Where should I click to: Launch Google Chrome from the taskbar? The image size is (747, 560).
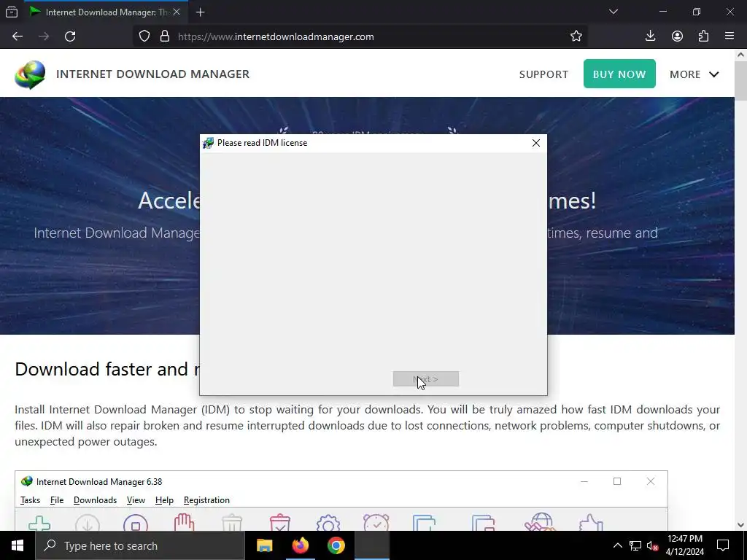pyautogui.click(x=336, y=545)
